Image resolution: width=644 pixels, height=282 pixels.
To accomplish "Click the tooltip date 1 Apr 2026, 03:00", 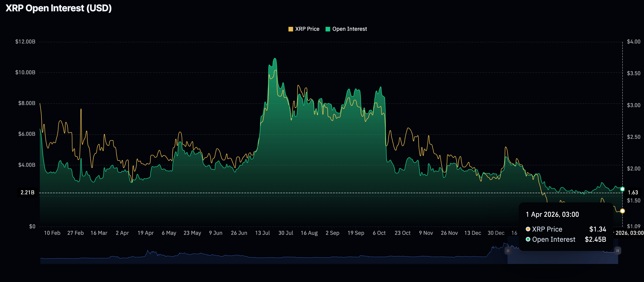I will point(552,215).
